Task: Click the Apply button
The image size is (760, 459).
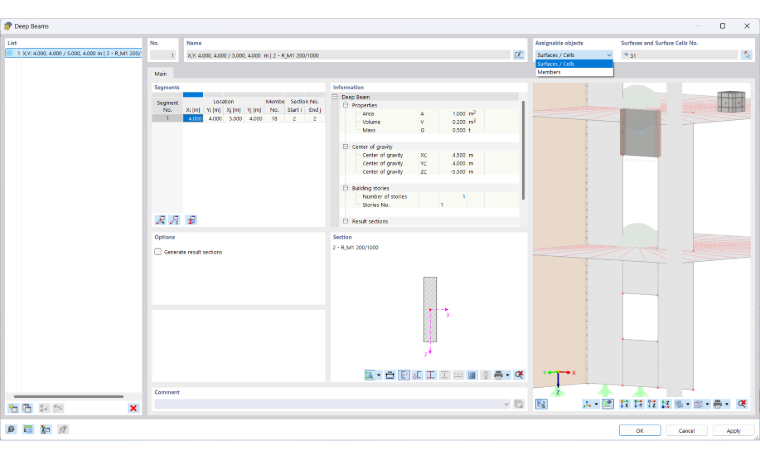Action: (x=733, y=430)
